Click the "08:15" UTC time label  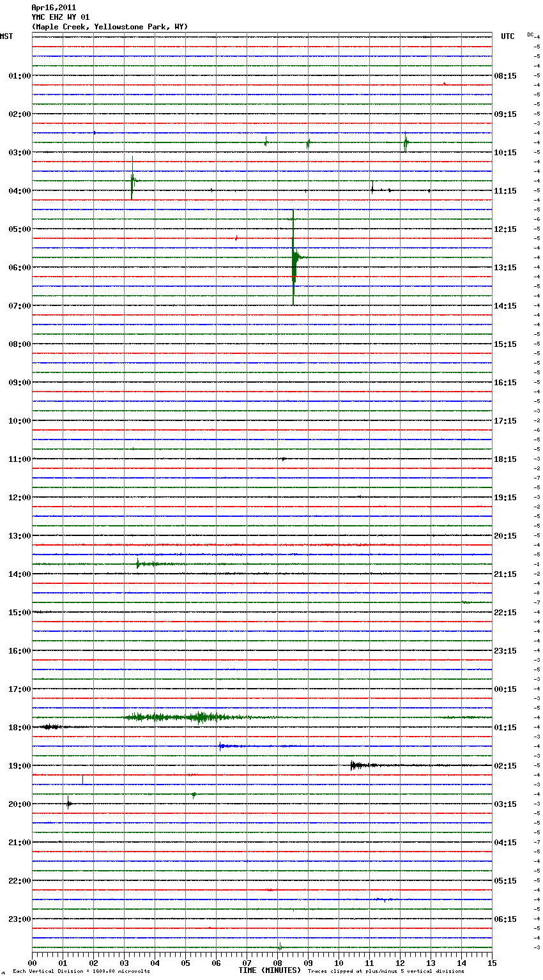click(x=505, y=76)
